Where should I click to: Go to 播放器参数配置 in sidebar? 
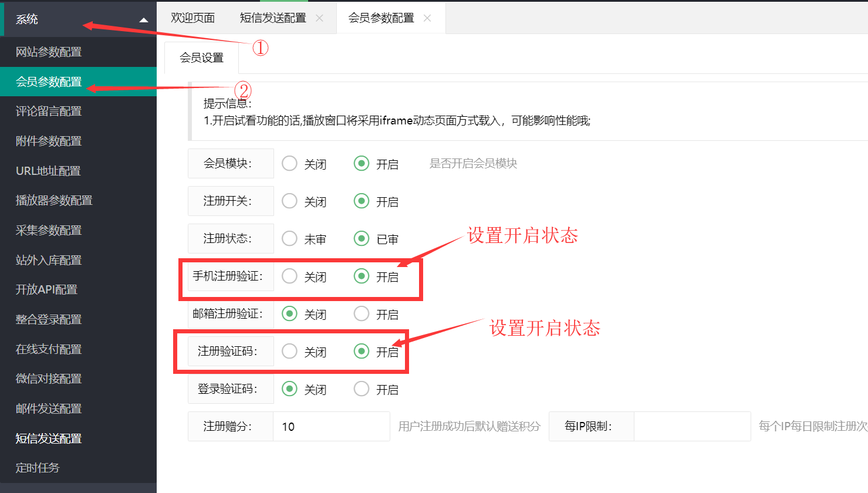point(54,200)
